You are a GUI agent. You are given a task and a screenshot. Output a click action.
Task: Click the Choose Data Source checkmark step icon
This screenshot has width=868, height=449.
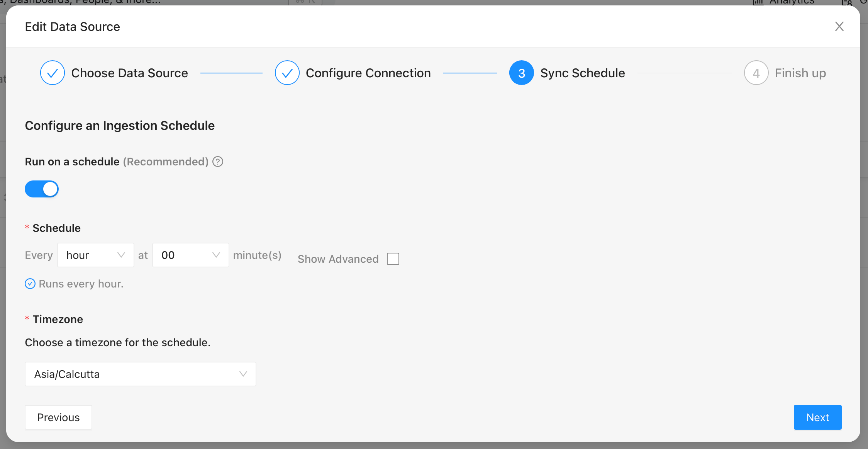(x=53, y=73)
